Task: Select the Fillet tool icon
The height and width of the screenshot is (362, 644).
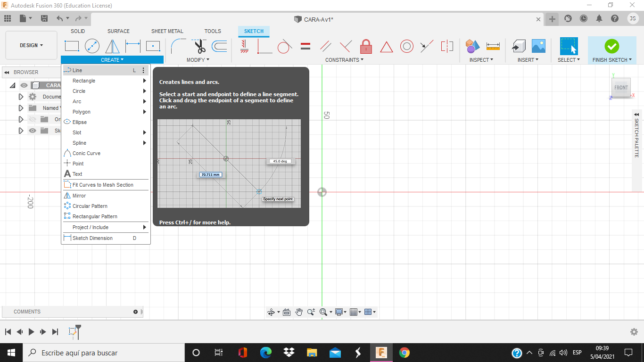Action: pos(178,46)
